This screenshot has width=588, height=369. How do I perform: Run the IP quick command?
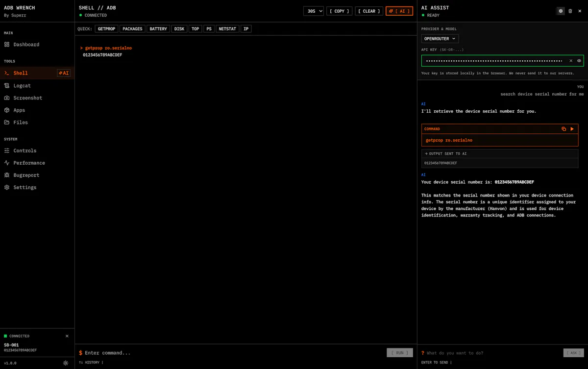click(246, 29)
